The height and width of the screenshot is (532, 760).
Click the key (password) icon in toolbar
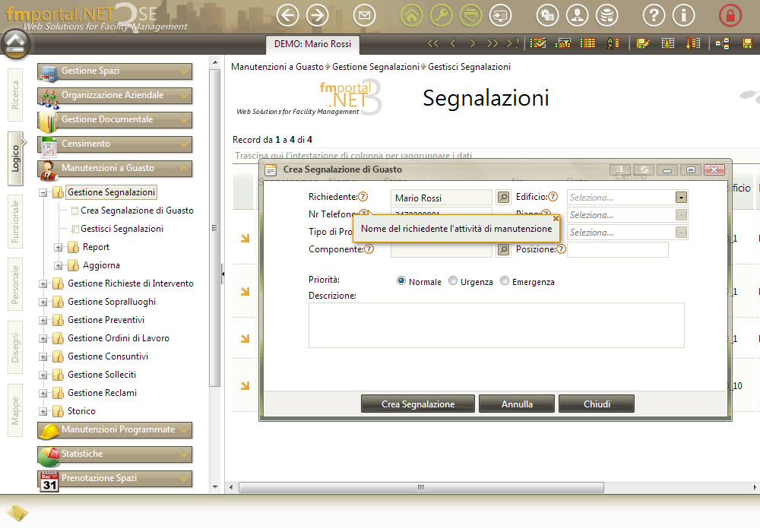point(441,15)
